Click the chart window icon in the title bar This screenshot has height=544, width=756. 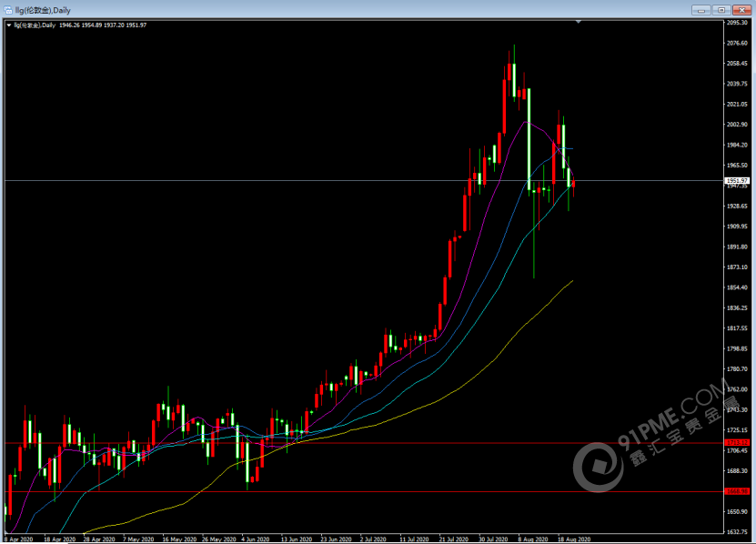pyautogui.click(x=8, y=10)
